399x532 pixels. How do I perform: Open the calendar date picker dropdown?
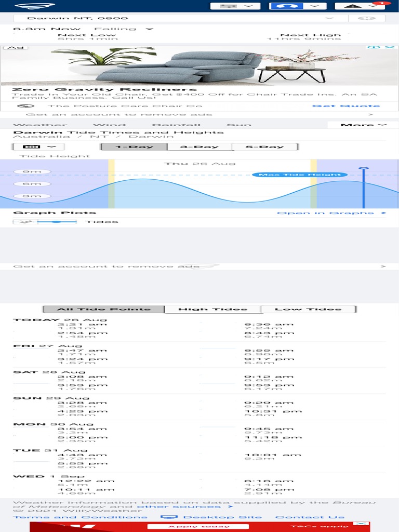click(38, 147)
